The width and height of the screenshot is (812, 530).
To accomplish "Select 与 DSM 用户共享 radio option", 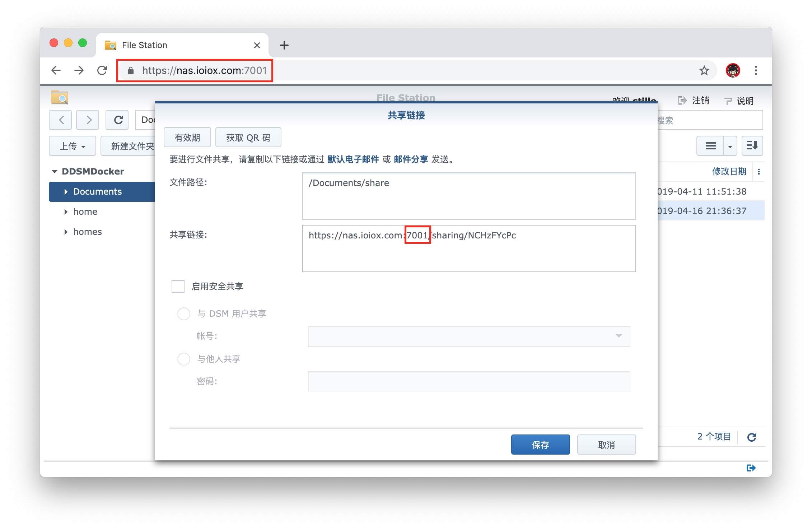I will pos(184,314).
